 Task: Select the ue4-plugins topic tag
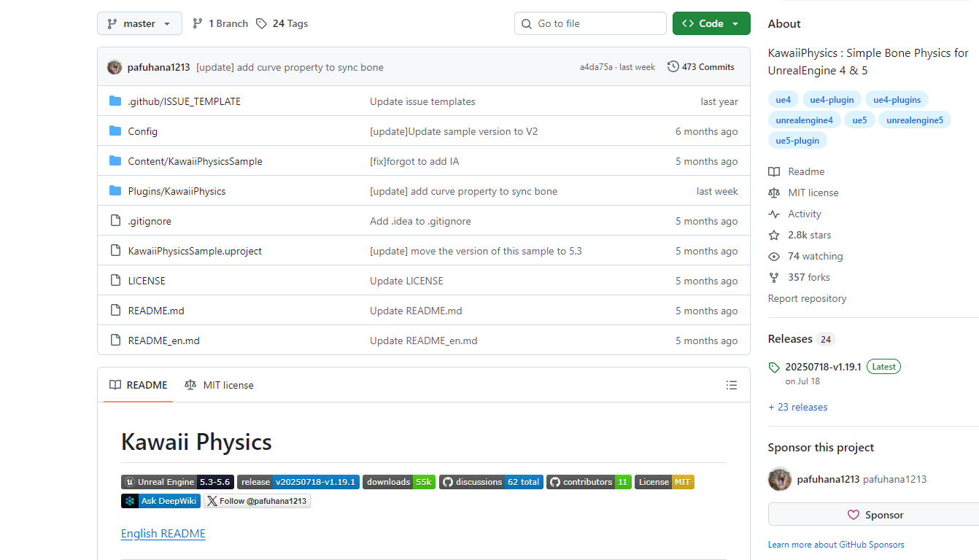tap(897, 100)
